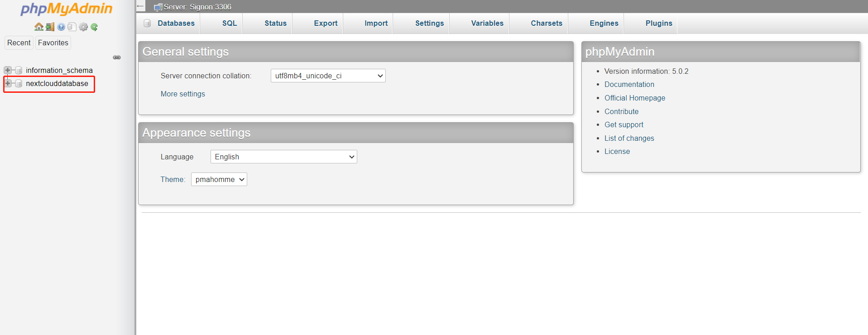Collapse the navigation panel with left arrow

[140, 6]
